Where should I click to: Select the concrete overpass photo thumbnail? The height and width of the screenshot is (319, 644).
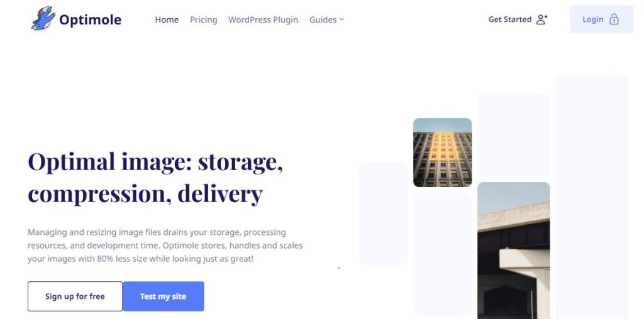click(513, 251)
